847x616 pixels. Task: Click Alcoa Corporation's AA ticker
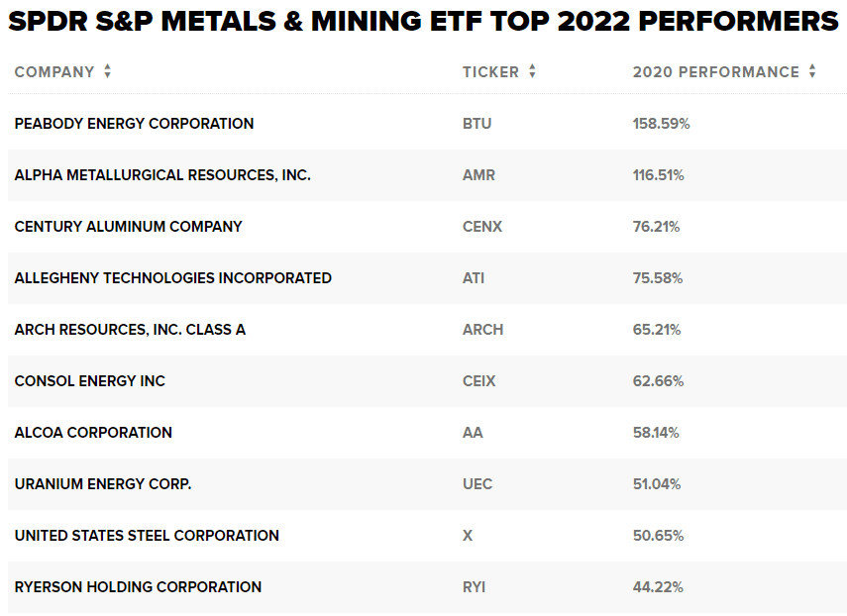[473, 433]
